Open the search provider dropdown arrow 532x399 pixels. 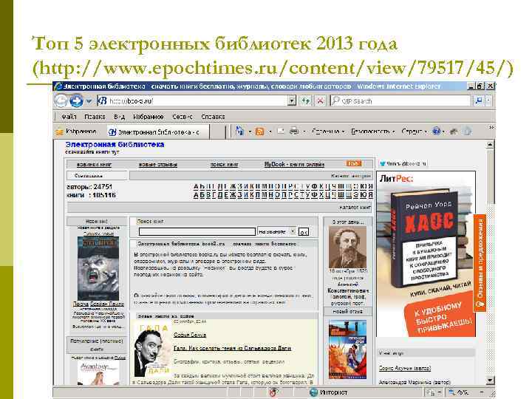click(488, 100)
